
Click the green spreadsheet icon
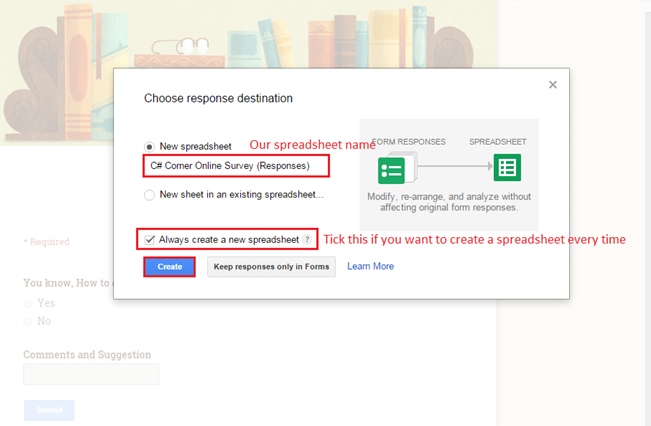click(x=507, y=168)
